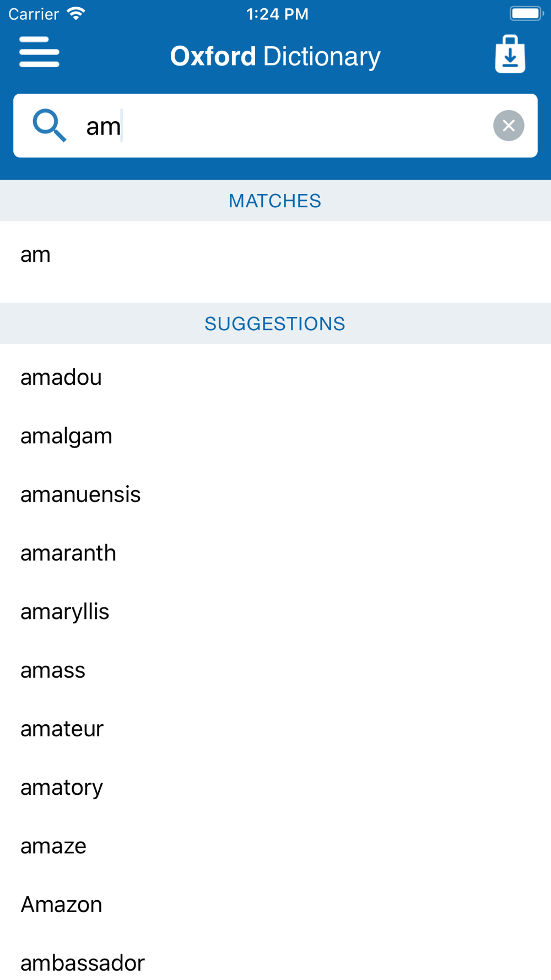Open the matched word "am"
This screenshot has height=980, width=551.
coord(36,255)
